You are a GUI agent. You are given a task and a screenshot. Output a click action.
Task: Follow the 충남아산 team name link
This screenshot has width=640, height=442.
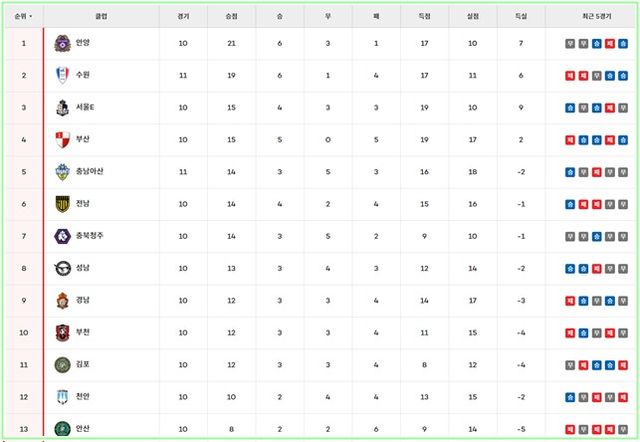tap(90, 171)
